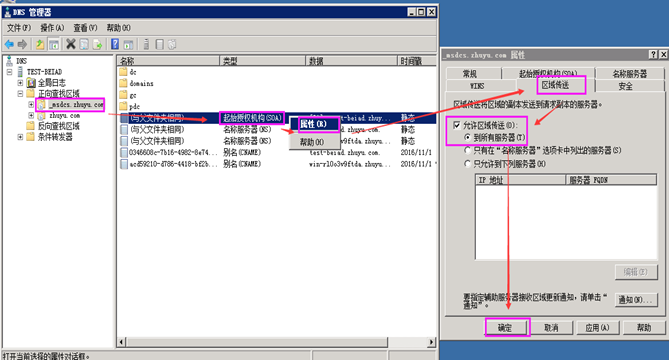Expand the _msdcs.zhuyu.com zone node
Screen dimensions: 669x360
(31, 104)
